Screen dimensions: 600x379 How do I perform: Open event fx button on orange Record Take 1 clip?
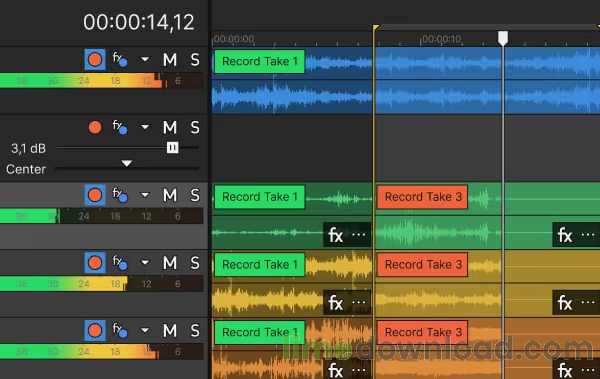click(336, 370)
